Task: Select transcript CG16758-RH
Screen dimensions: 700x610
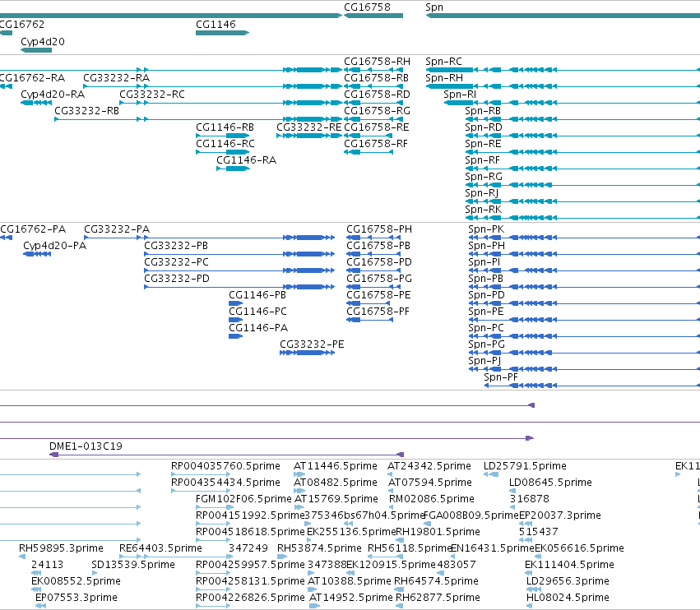Action: [x=378, y=61]
